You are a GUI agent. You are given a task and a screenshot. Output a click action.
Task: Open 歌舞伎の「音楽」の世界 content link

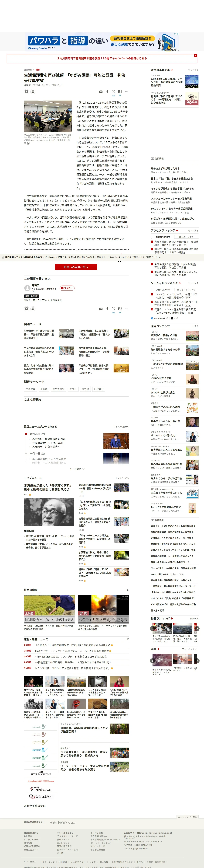pos(164,335)
